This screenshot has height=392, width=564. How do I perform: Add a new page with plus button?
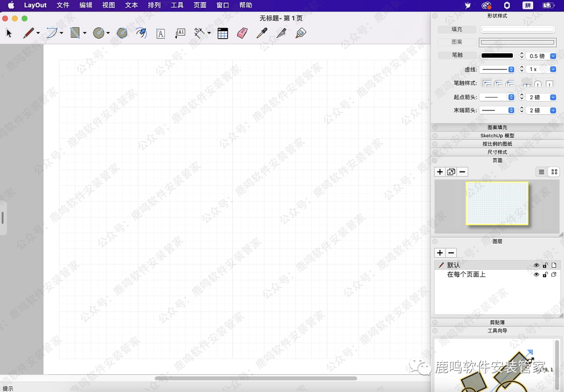click(440, 172)
